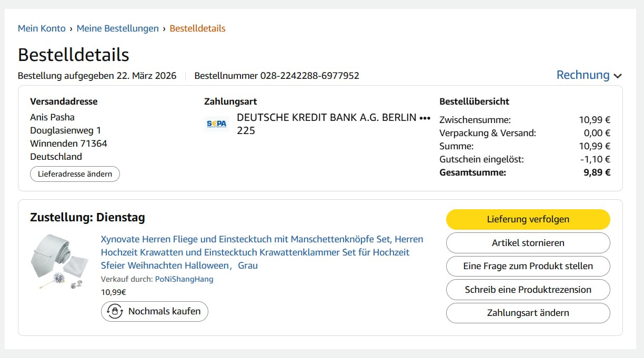This screenshot has width=644, height=358.
Task: Click the Bestellnummer 028-2242288-6977952 text
Action: (277, 76)
